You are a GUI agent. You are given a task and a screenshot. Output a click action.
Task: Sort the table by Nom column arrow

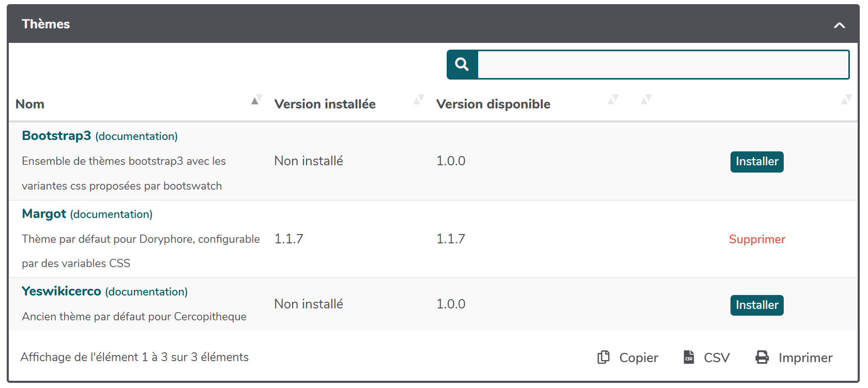click(x=256, y=100)
